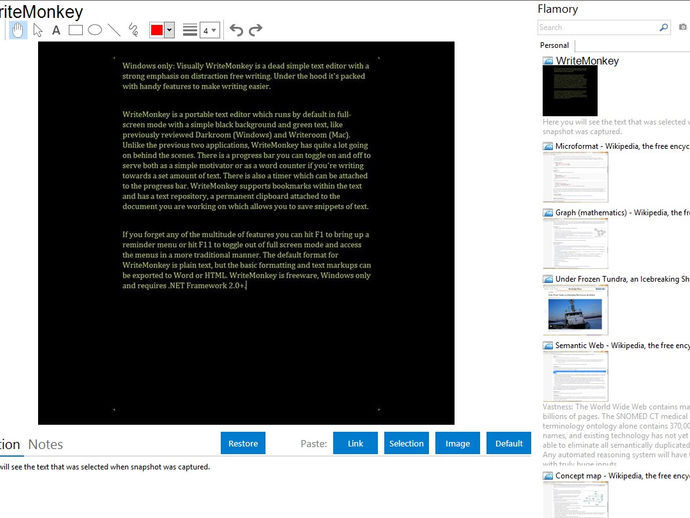Select the ellipse shape tool

click(x=95, y=30)
